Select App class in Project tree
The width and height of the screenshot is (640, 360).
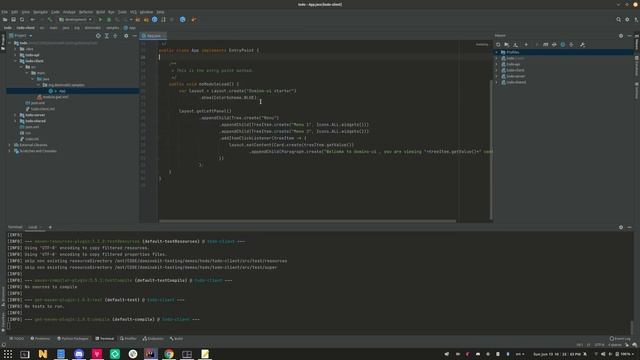[62, 91]
